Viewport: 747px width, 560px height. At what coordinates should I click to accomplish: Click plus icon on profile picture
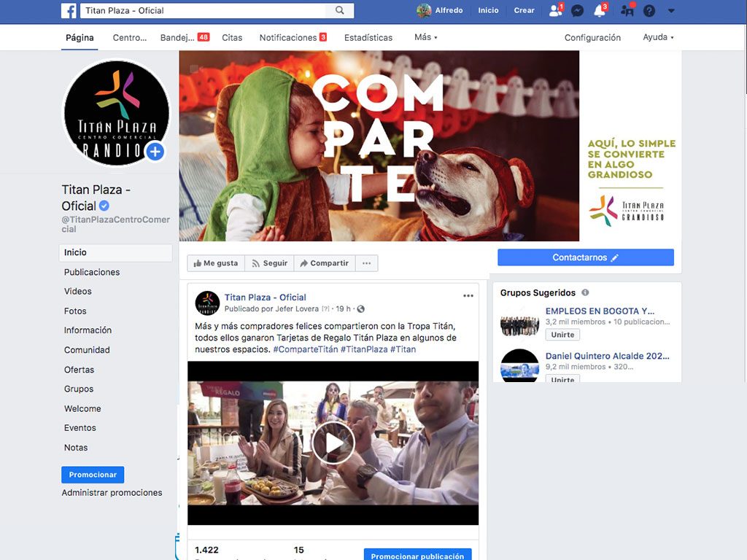(155, 152)
